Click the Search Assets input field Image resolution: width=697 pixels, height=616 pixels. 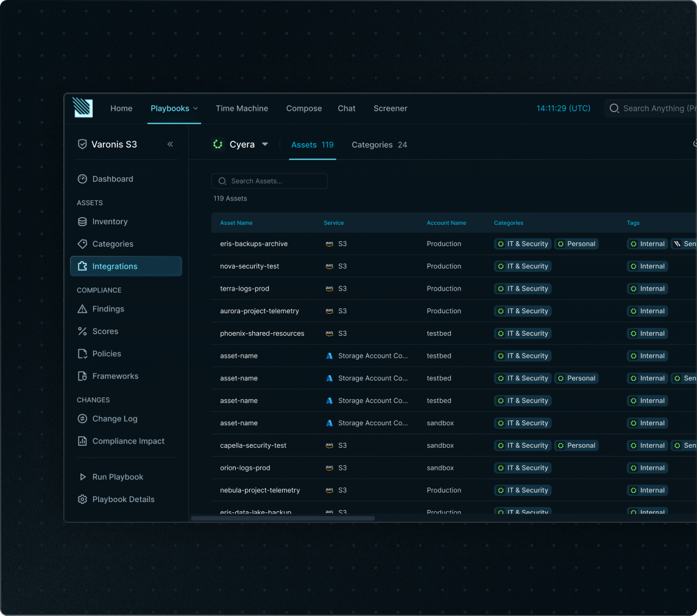coord(269,181)
